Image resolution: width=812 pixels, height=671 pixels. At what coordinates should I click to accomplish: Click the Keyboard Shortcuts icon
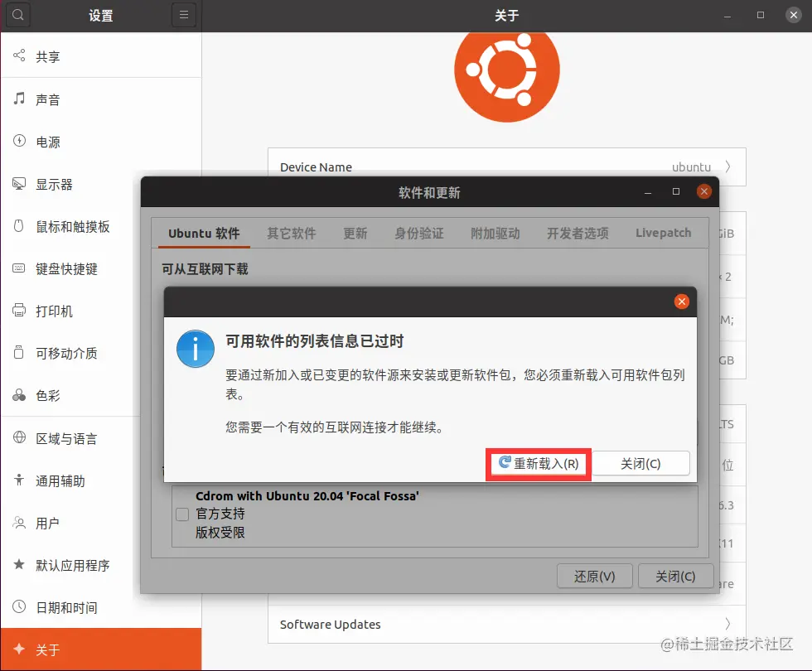[x=18, y=268]
